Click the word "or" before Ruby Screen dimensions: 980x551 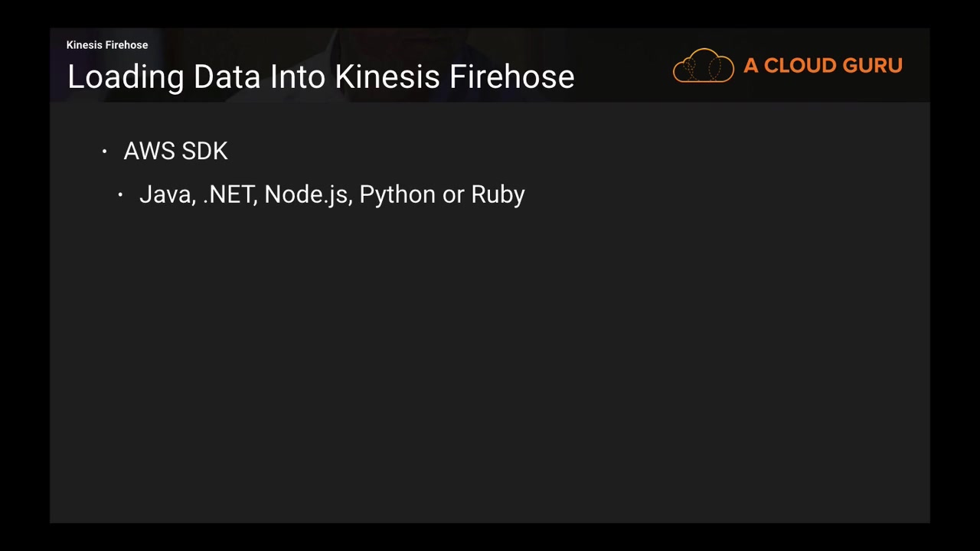453,194
